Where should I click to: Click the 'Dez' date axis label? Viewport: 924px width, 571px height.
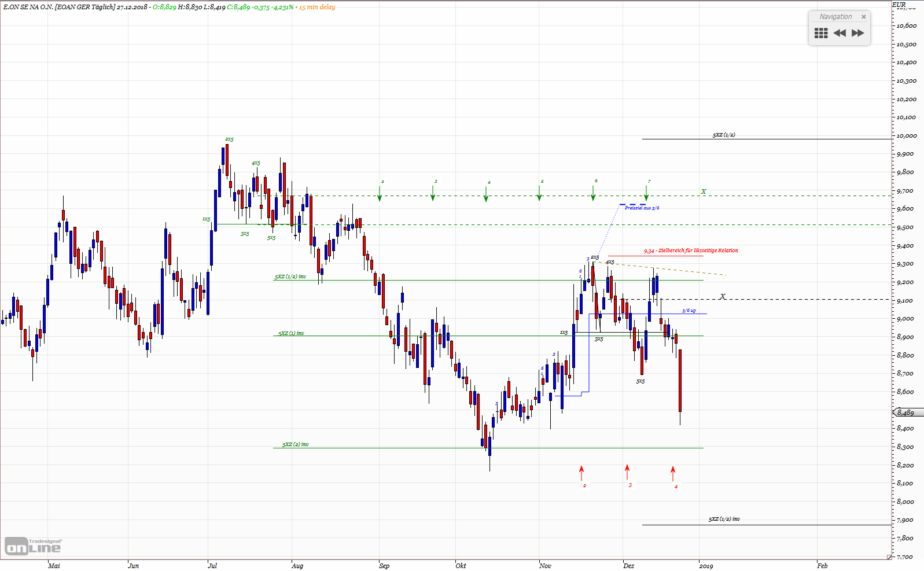[x=628, y=566]
